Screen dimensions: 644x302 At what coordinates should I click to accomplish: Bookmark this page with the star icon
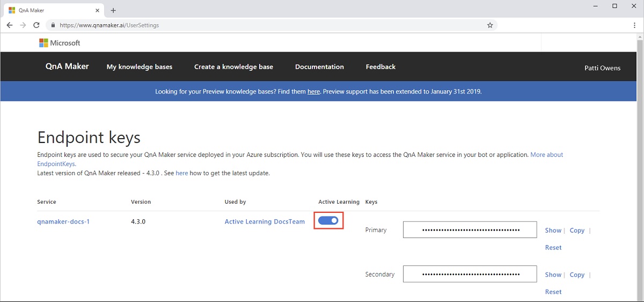pos(489,25)
